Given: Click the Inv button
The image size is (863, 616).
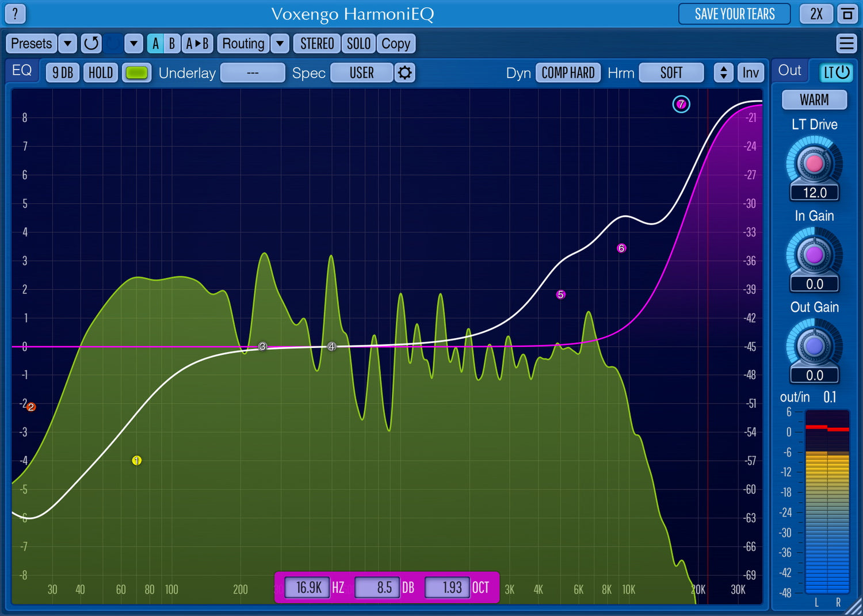Looking at the screenshot, I should tap(750, 73).
